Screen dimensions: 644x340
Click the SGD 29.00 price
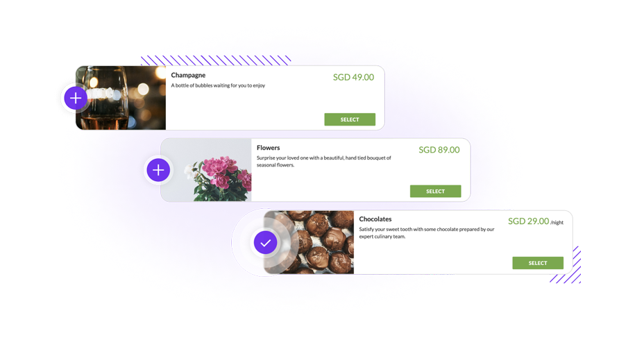[x=528, y=221]
